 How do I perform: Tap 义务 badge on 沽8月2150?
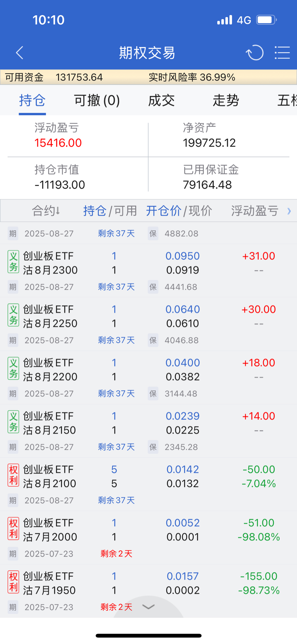point(13,422)
